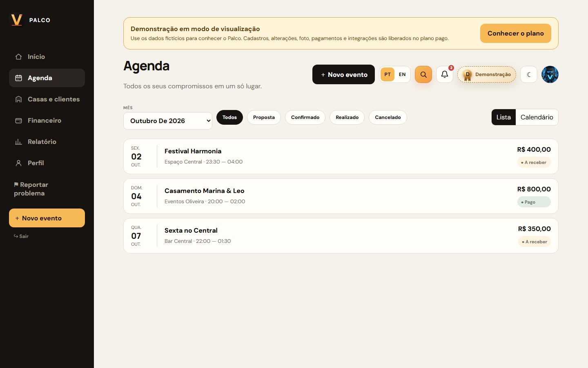
Task: Click Bar Central · 22:00 — 01:30 text
Action: 198,241
